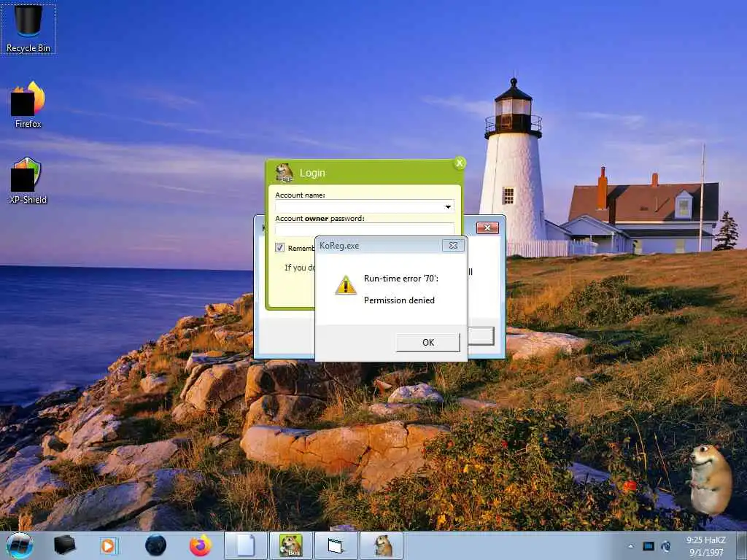Open the Account name dropdown
This screenshot has height=560, width=747.
point(448,206)
